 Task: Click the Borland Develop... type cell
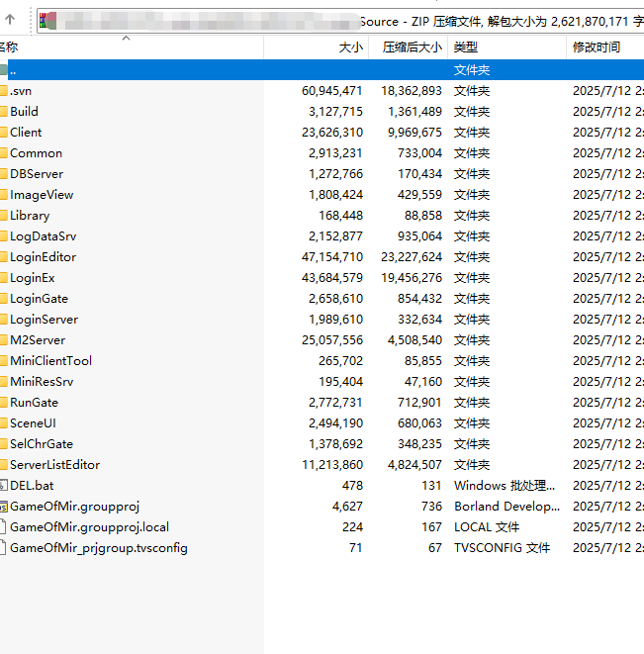506,507
